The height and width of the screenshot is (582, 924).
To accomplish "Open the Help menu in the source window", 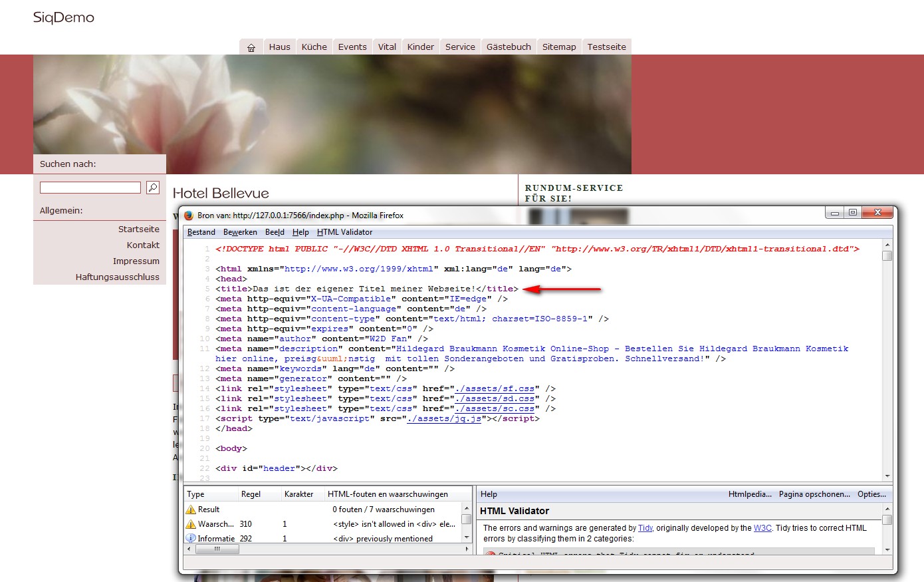I will click(x=300, y=232).
